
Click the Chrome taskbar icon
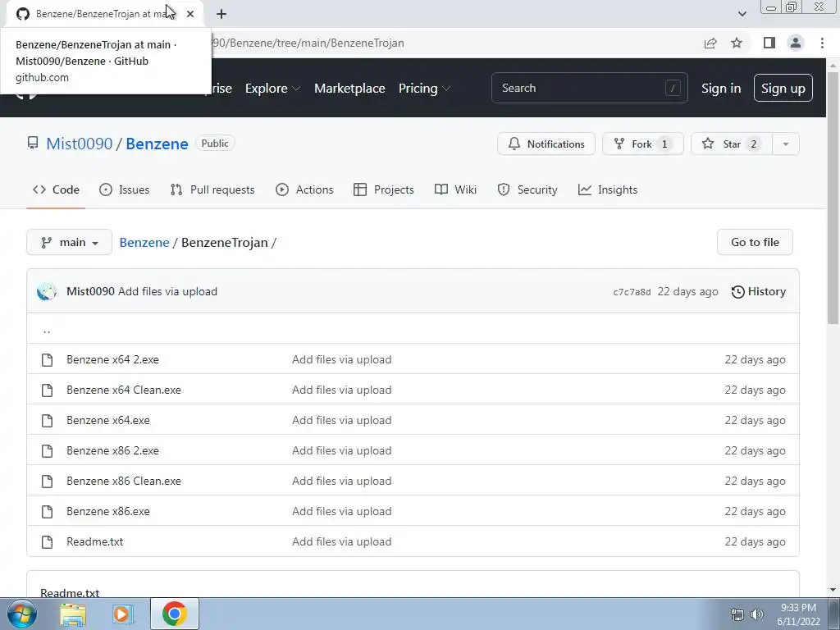pyautogui.click(x=174, y=614)
